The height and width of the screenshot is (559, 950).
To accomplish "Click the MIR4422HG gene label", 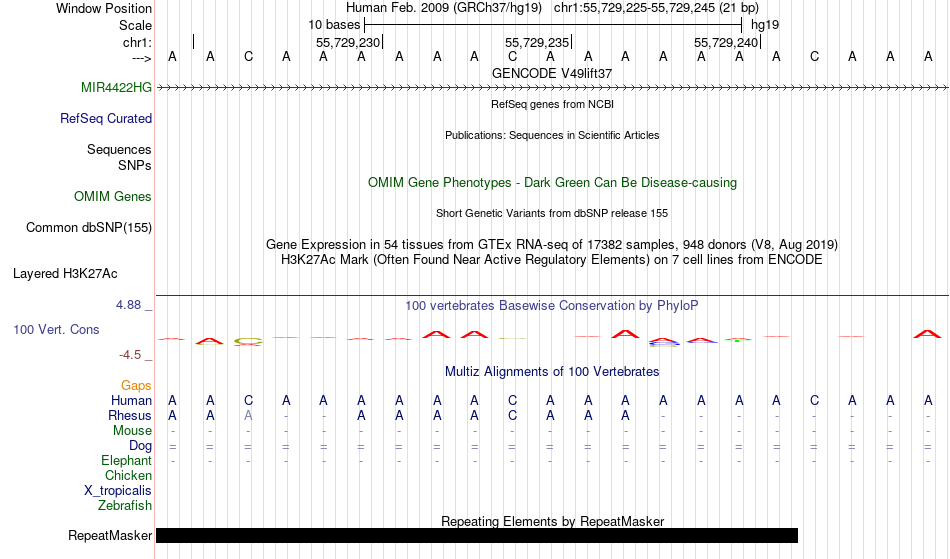I will pyautogui.click(x=116, y=87).
